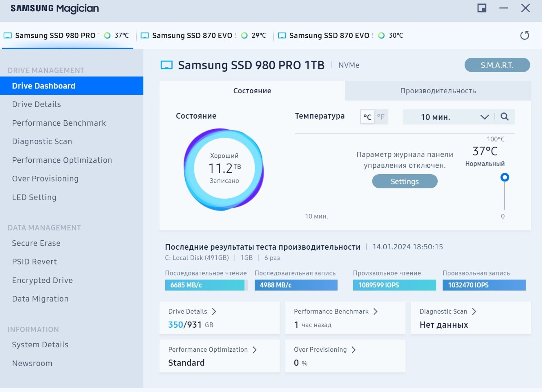Click the 0 % over provisioning value
This screenshot has width=542, height=392.
pyautogui.click(x=301, y=363)
